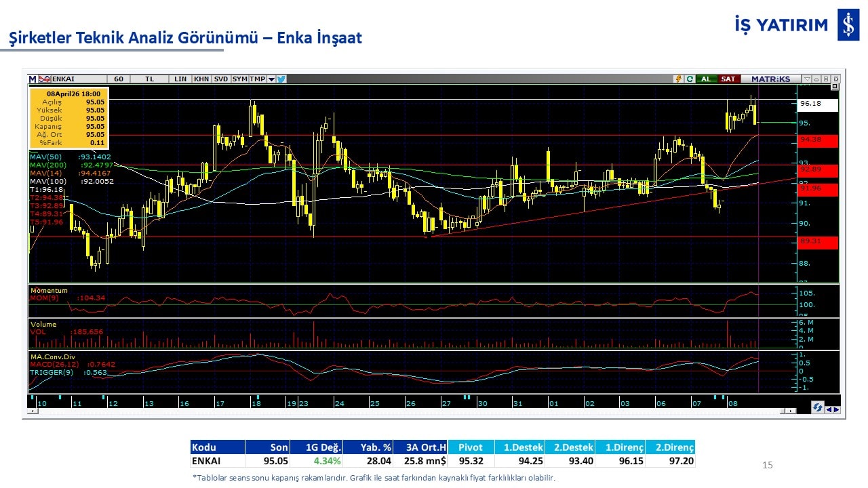Click the Matriks M logo icon
This screenshot has height=488, width=868.
pyautogui.click(x=33, y=79)
